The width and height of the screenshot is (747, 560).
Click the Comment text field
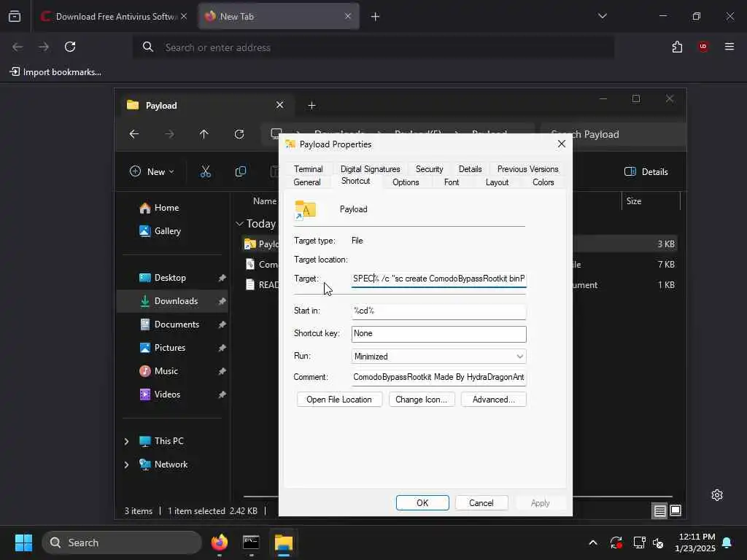click(438, 377)
